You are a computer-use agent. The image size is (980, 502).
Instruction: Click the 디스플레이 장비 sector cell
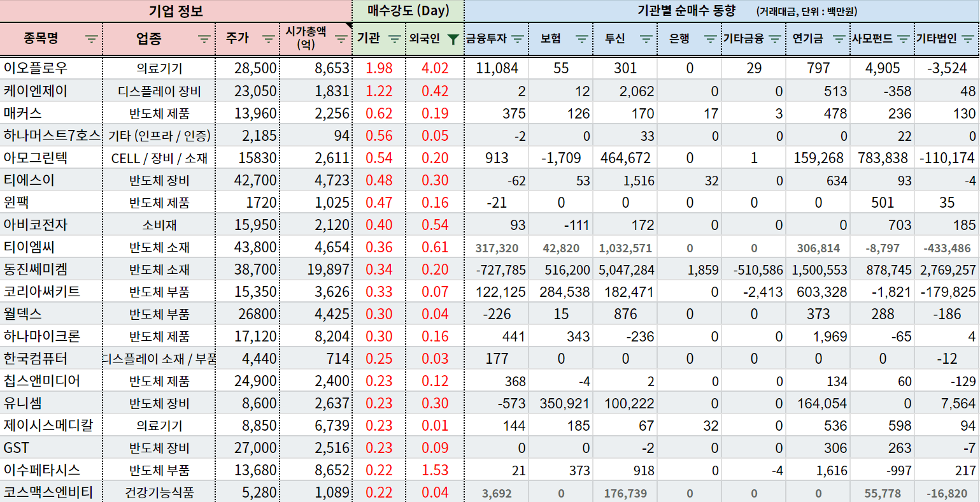(x=159, y=90)
